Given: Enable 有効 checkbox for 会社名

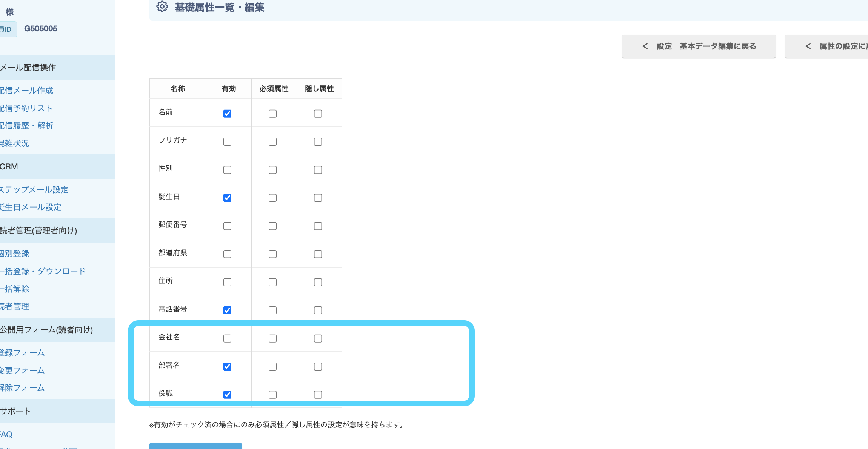Looking at the screenshot, I should coord(227,339).
